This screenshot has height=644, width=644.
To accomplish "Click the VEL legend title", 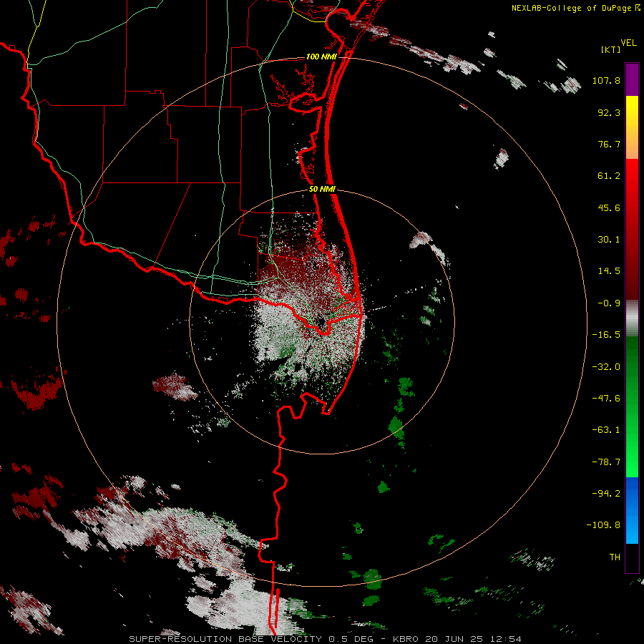I will click(x=628, y=43).
